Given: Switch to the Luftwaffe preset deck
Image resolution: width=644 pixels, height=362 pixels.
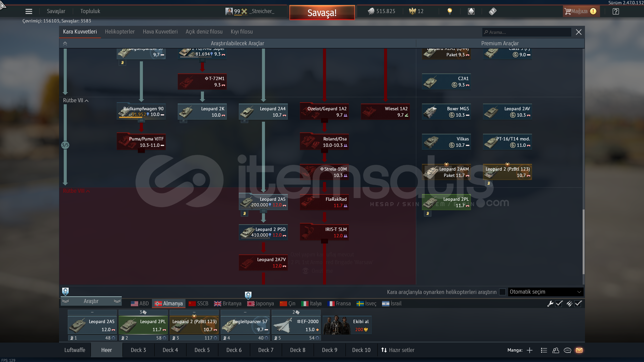Looking at the screenshot, I should point(75,350).
